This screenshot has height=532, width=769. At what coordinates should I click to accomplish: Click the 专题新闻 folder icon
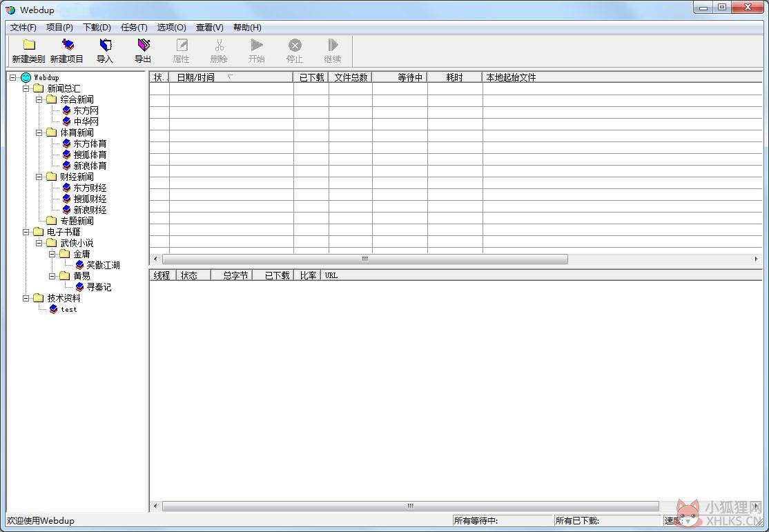(x=52, y=221)
